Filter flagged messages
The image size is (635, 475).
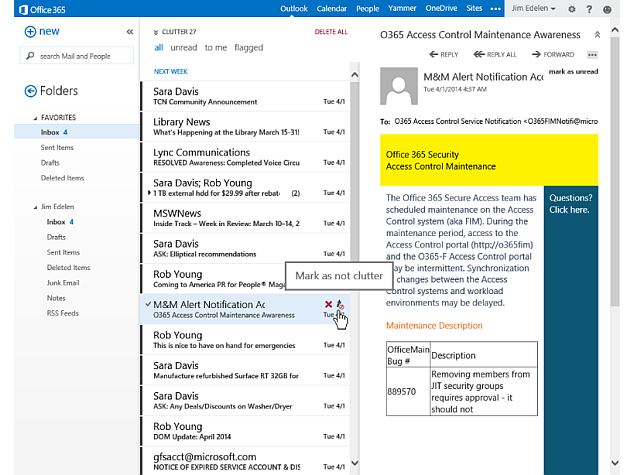249,48
